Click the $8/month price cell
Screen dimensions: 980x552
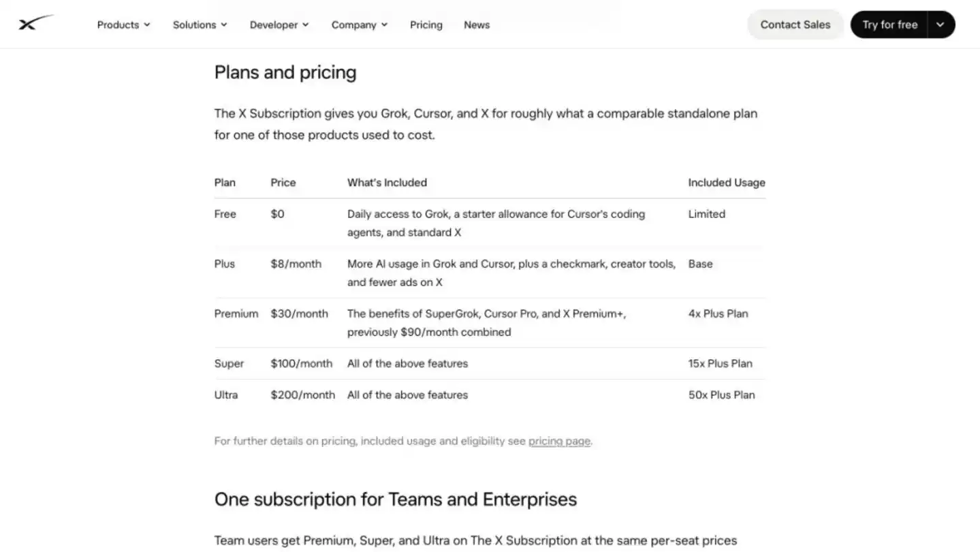click(296, 264)
